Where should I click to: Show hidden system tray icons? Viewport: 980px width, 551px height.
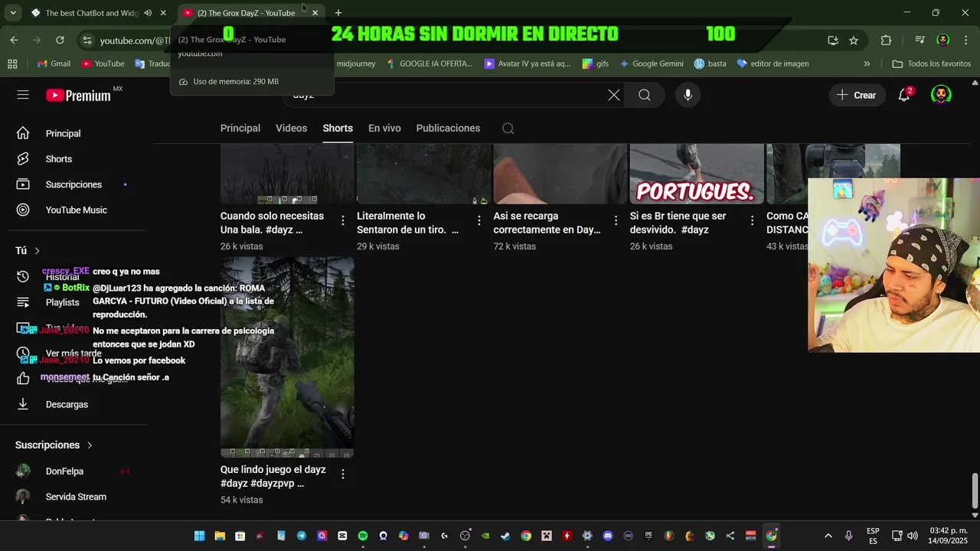828,536
